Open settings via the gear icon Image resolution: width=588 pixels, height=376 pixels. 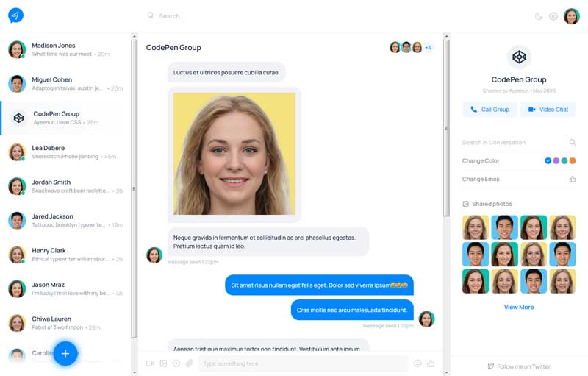click(x=553, y=16)
